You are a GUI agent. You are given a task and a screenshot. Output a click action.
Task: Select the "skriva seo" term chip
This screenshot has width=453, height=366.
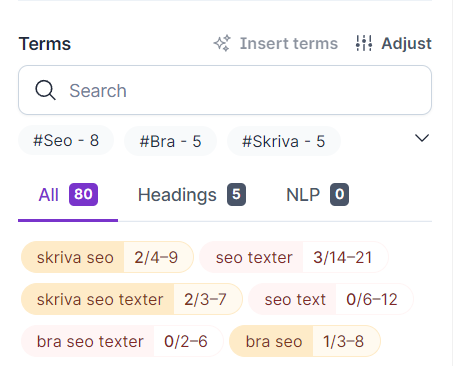(107, 257)
